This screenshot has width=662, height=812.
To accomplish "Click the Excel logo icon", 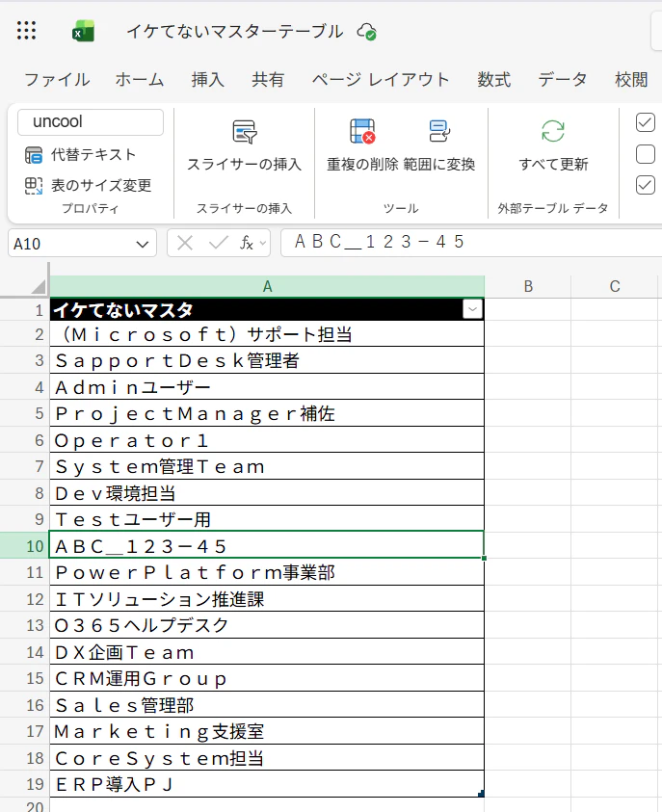I will [x=84, y=31].
